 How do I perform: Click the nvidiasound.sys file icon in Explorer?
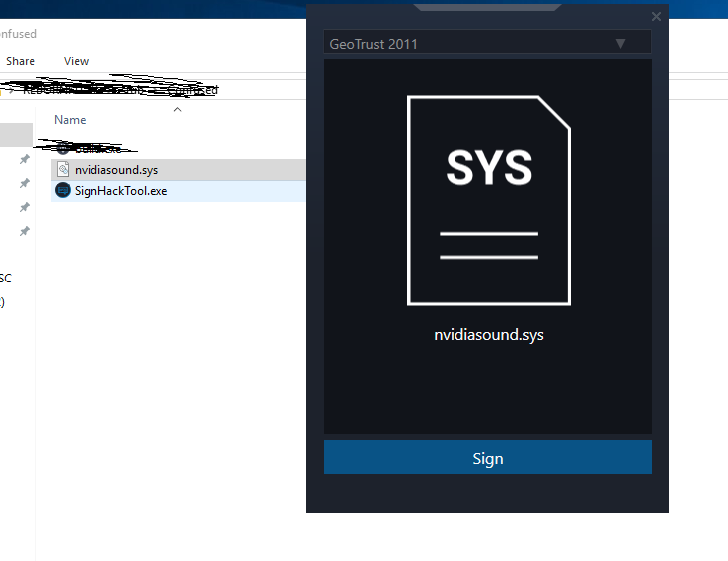[63, 169]
